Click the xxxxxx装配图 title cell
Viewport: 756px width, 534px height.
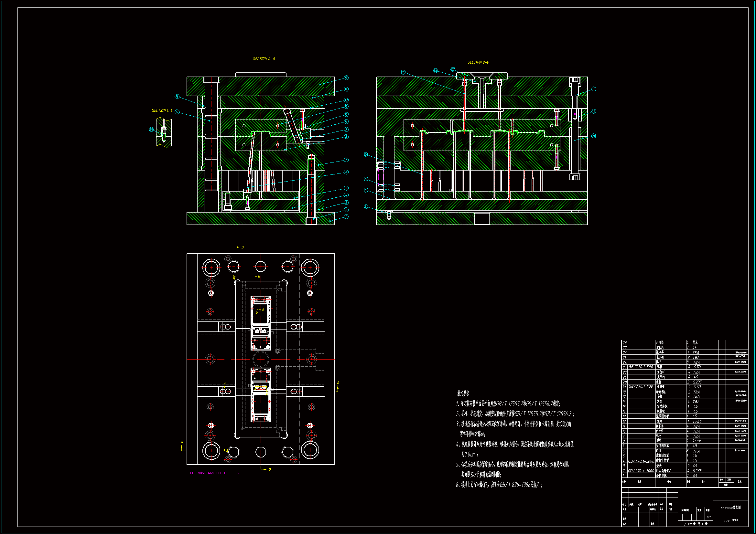(x=731, y=508)
